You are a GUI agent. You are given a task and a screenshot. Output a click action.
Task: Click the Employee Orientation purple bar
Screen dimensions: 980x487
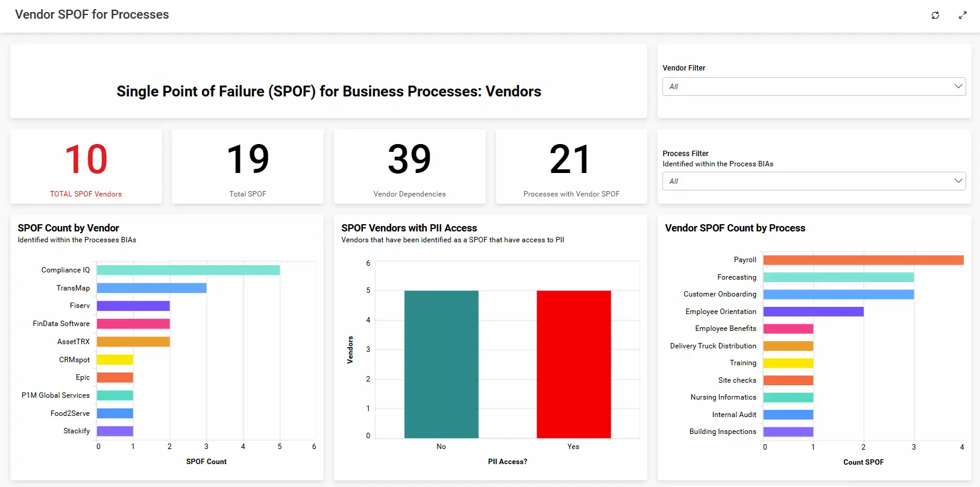(x=813, y=312)
